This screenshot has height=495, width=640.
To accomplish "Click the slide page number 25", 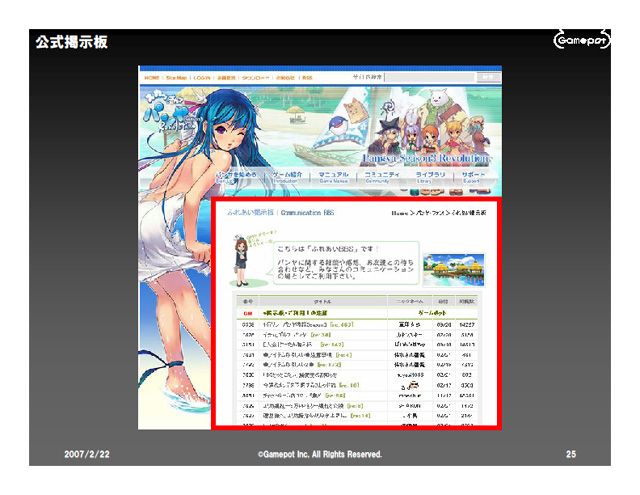I will (x=571, y=454).
